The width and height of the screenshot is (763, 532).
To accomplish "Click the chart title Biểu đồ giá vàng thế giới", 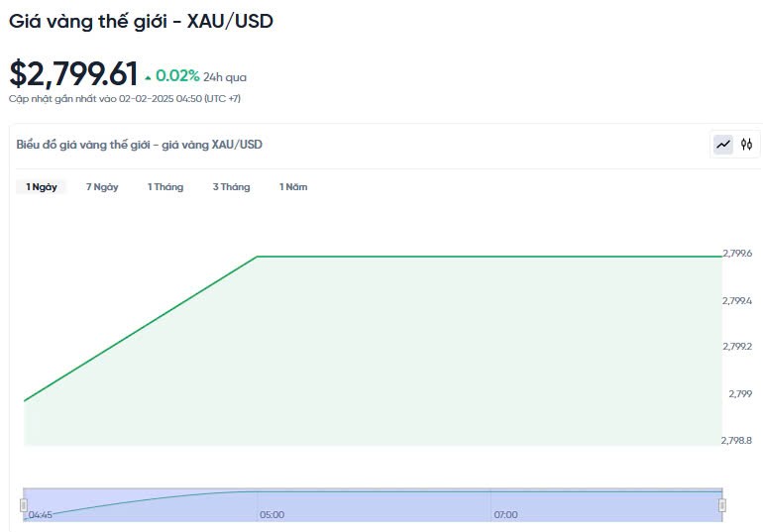I will [139, 145].
